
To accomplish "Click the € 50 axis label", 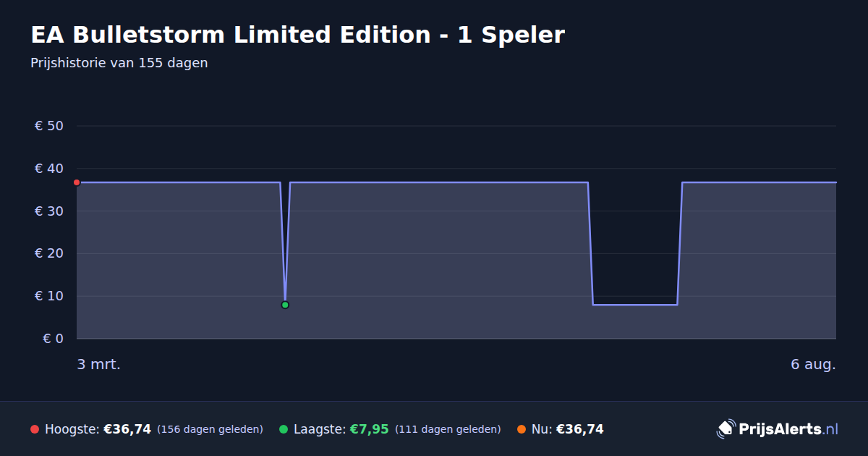I will click(49, 126).
